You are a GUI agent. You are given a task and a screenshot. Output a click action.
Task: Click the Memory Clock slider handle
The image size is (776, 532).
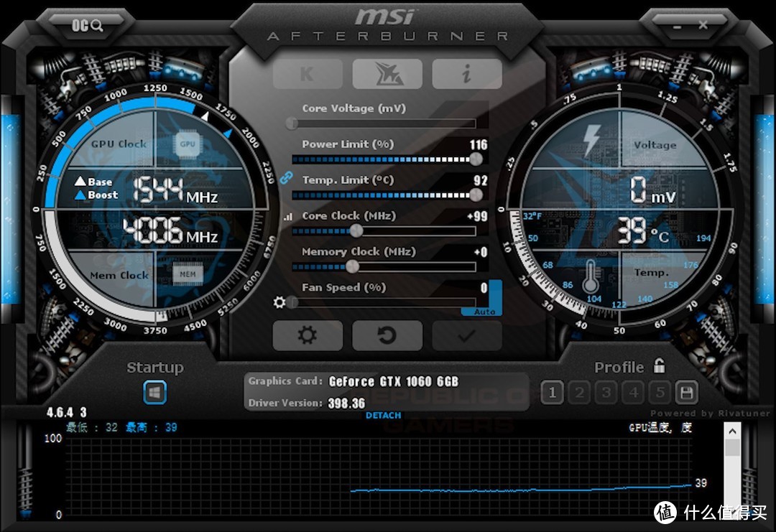(x=352, y=267)
